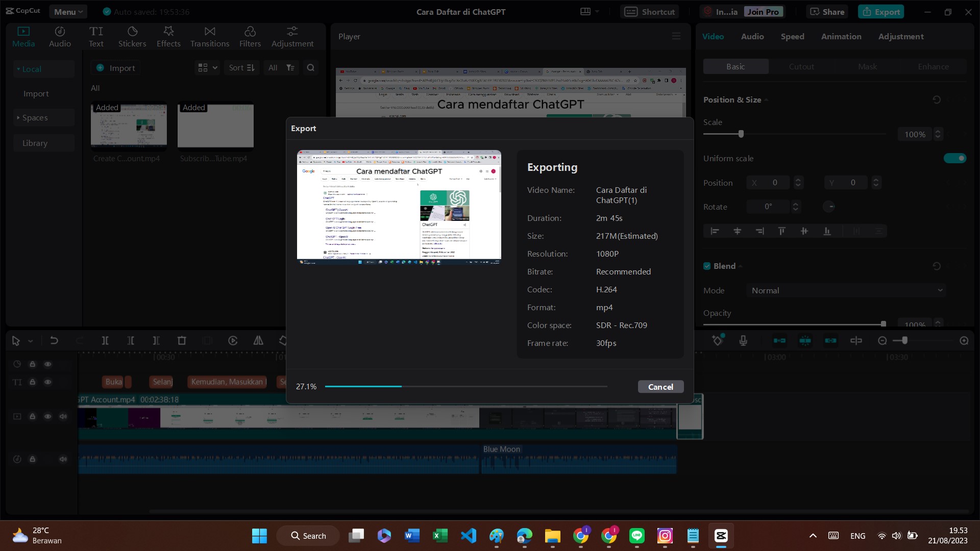This screenshot has height=551, width=980.
Task: Click the search icon in media panel
Action: pyautogui.click(x=310, y=68)
